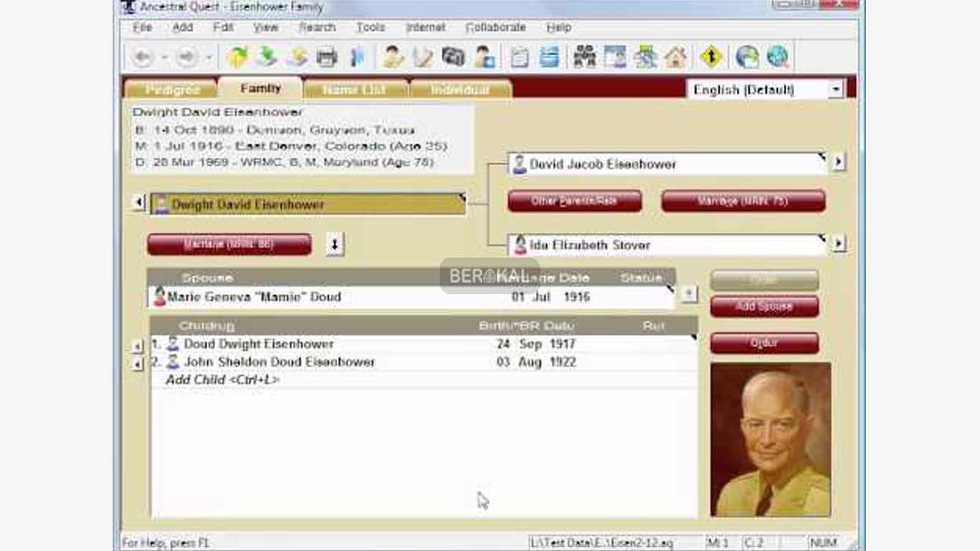Click the Marriage (MRIN: 86) button
The image size is (980, 551).
(230, 245)
